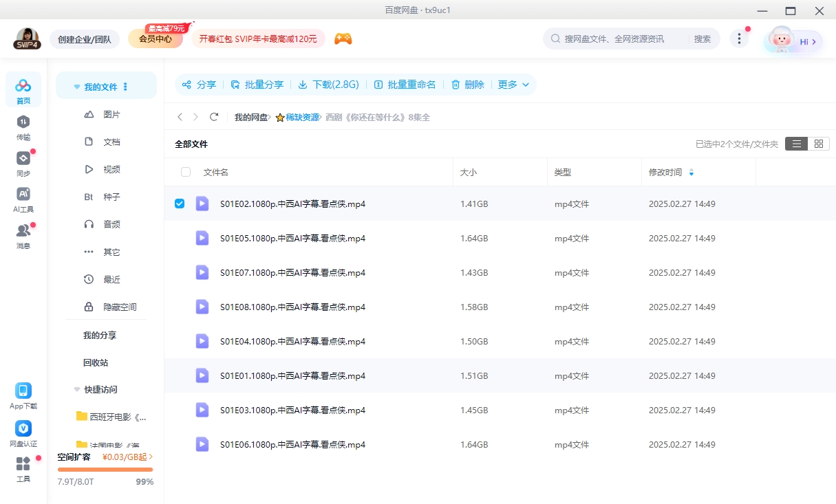Screen dimensions: 836x504
Task: Expand the 更多 (More) dropdown
Action: [x=513, y=85]
